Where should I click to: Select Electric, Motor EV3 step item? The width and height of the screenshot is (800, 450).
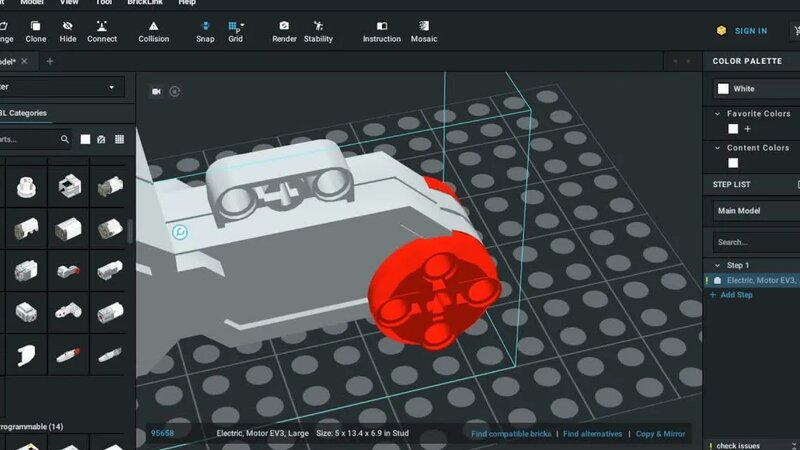click(x=753, y=280)
